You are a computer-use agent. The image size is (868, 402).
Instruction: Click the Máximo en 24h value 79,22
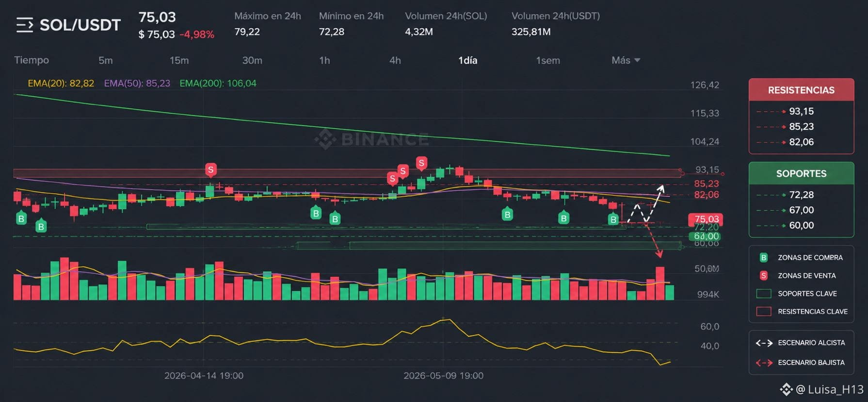(247, 32)
